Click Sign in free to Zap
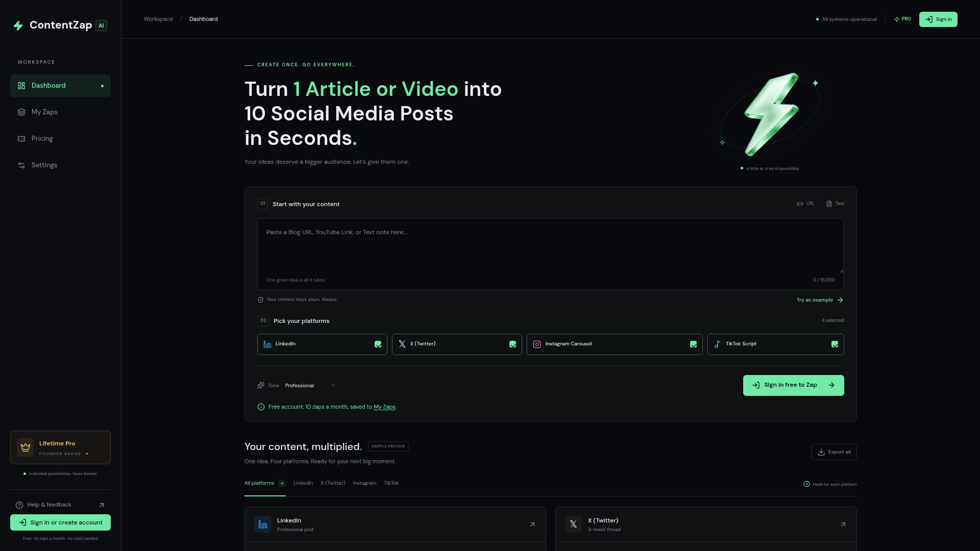Screen dimensions: 980x551 [x=793, y=386]
